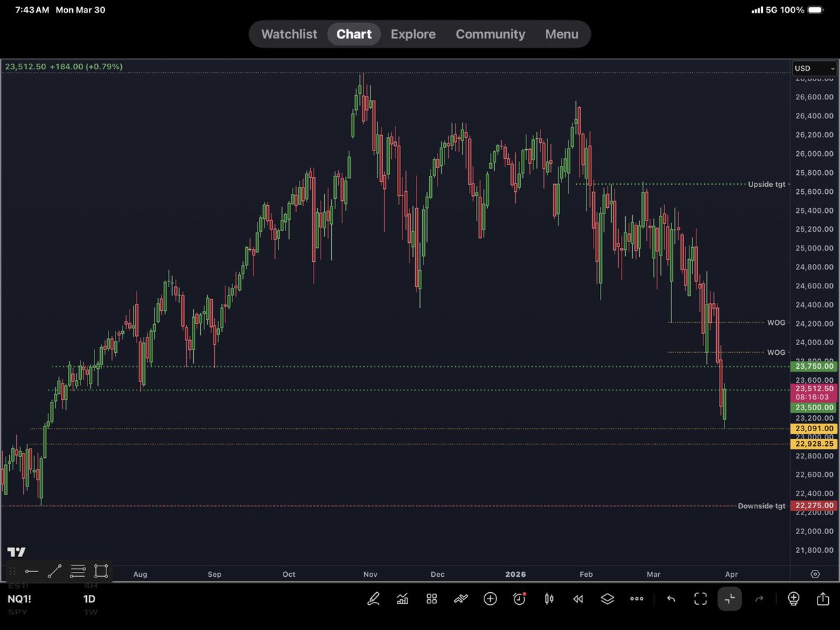
Task: Select the horizontal line drawing tool
Action: click(x=31, y=571)
